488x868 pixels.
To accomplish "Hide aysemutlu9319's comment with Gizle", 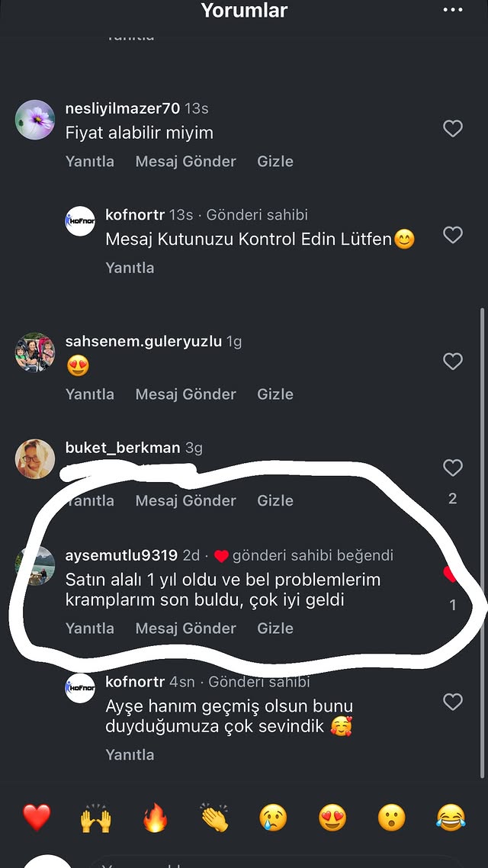I will tap(275, 628).
